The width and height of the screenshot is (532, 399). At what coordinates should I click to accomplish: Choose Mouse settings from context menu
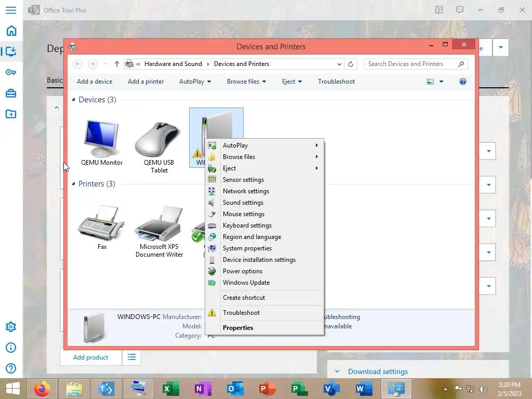coord(264,214)
